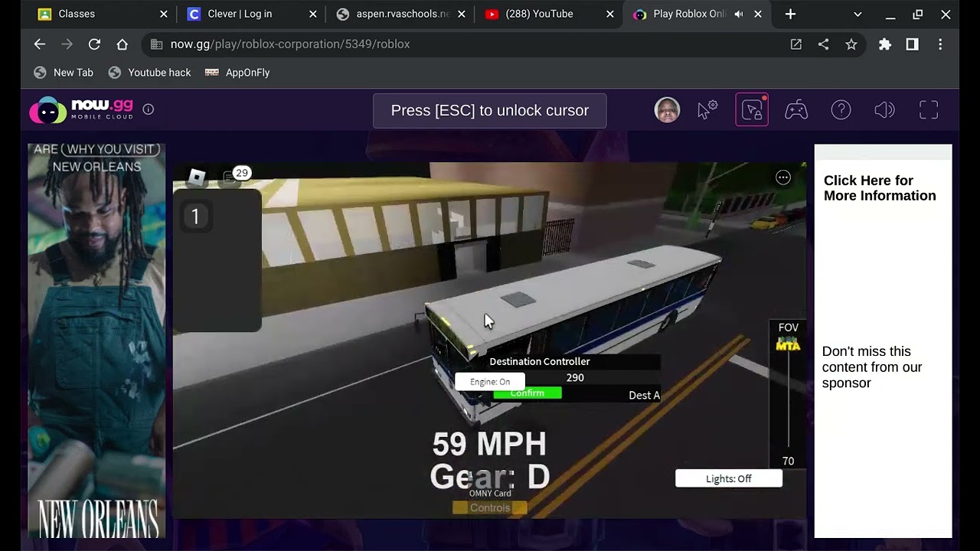Open the New Tab bookmark
Image resolution: width=980 pixels, height=551 pixels.
(64, 73)
